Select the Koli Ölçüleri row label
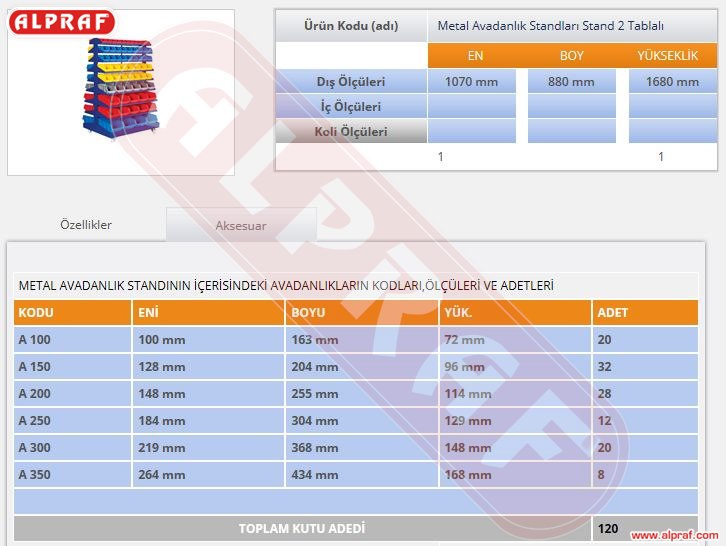Screen dimensions: 726x546 point(350,131)
